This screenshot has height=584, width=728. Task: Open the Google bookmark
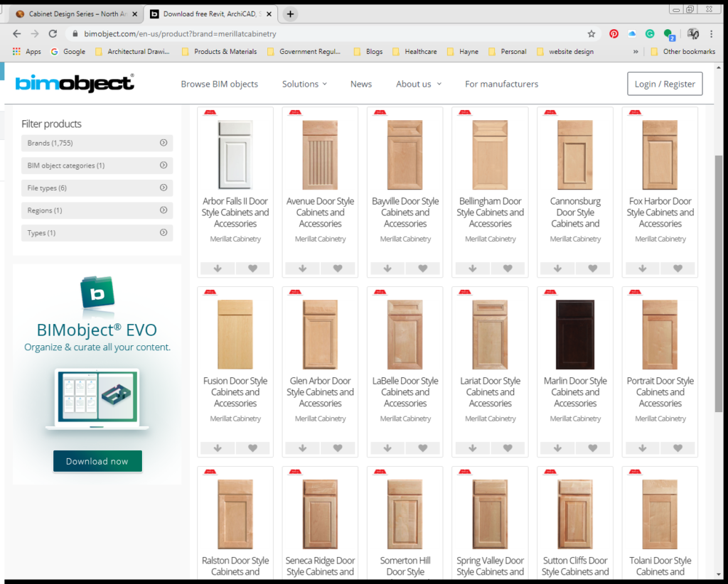tap(68, 51)
